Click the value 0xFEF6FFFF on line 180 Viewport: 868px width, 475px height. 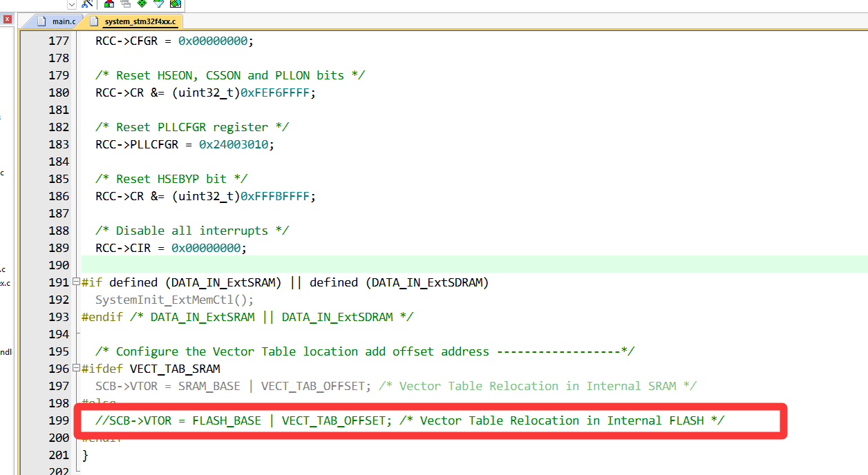pos(275,93)
